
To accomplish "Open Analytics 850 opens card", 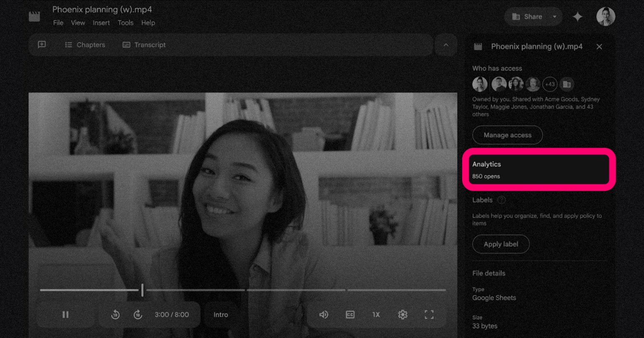I will (539, 169).
